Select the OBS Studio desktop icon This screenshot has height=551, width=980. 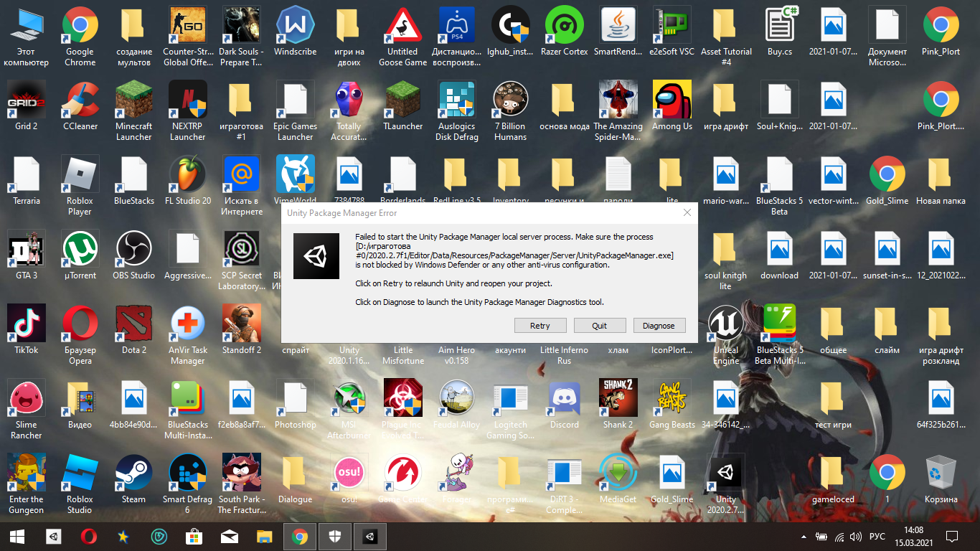pos(133,255)
